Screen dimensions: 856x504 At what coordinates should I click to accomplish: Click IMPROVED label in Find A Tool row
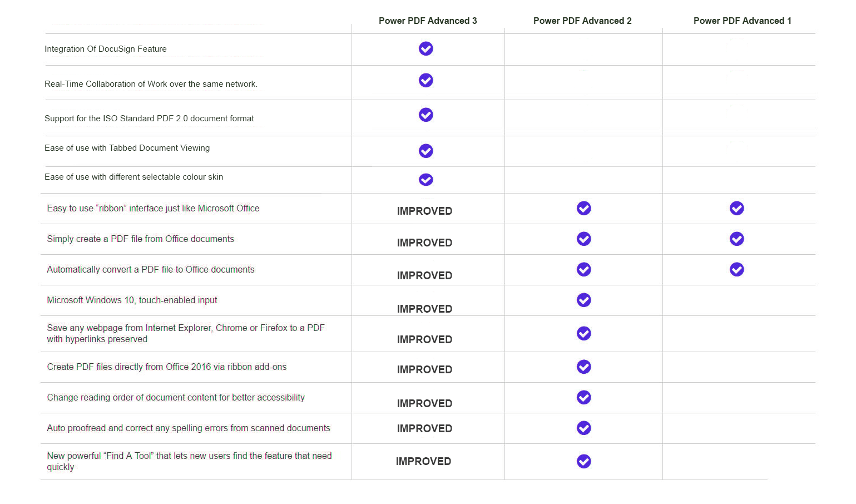pos(423,461)
